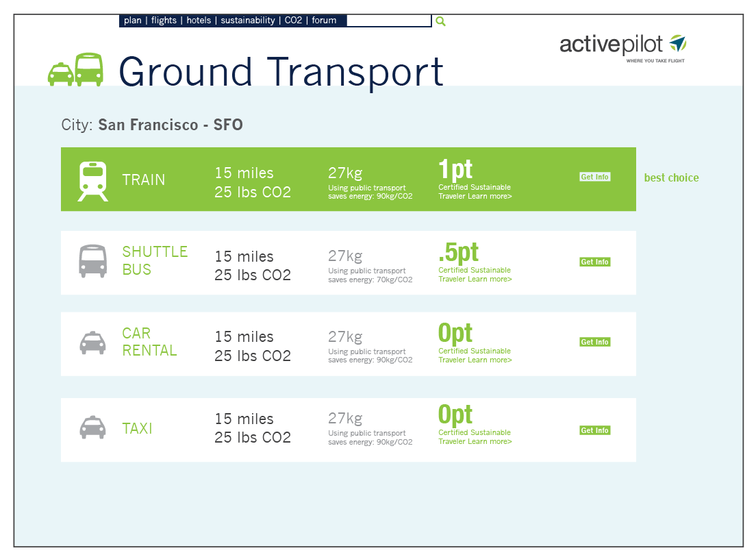Screen dimensions: 756x557
Task: Click Get Info for Taxi
Action: tap(594, 430)
